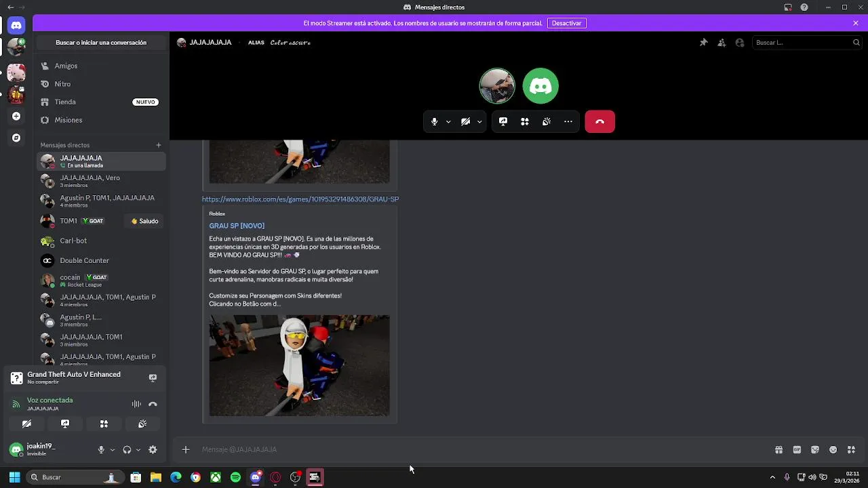Mute microphone in the call controls
This screenshot has height=488, width=868.
point(435,121)
